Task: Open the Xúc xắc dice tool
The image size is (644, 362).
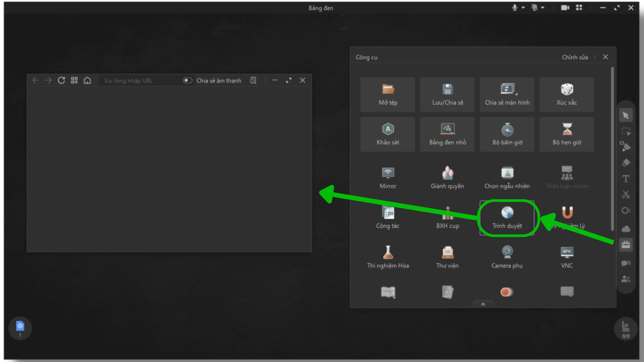Action: point(567,95)
